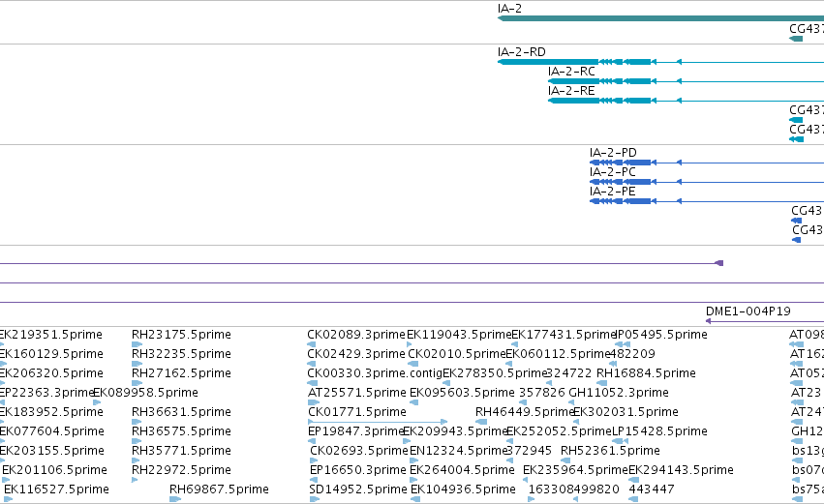Viewport: 824px width, 504px height.
Task: Select the DME1-004P19 purple arrow feature
Action: 765,321
